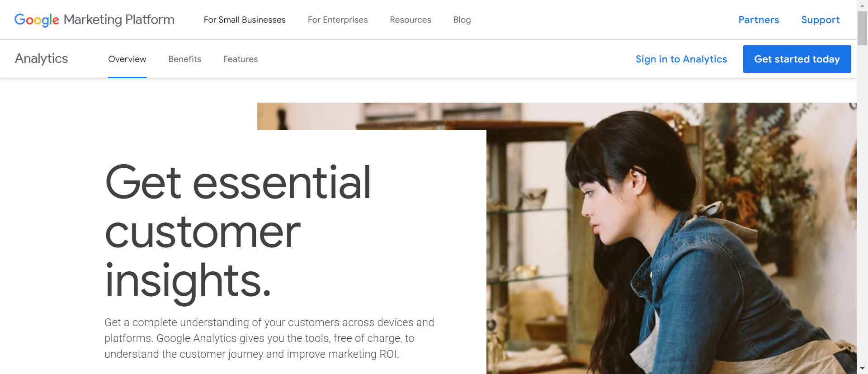Go to the Blog page
This screenshot has width=868, height=374.
pyautogui.click(x=462, y=20)
